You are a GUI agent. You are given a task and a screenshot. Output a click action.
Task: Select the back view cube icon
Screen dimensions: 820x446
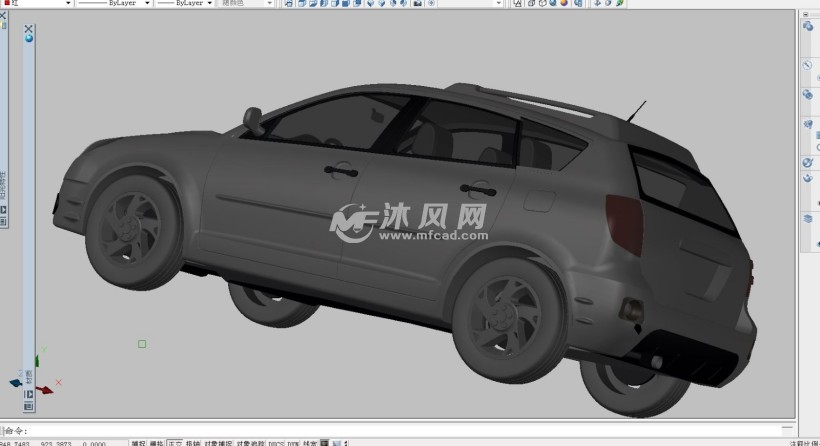pos(357,3)
